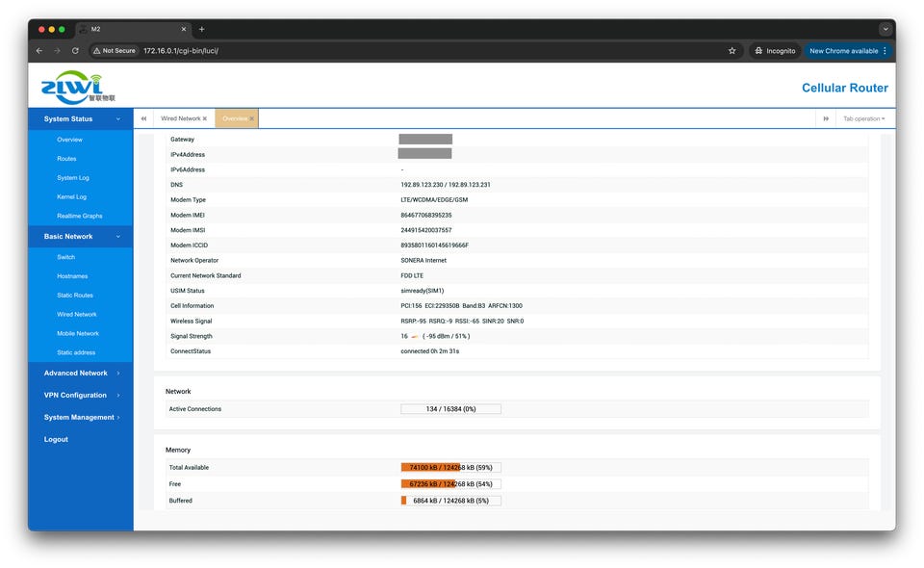Click the simready(SIM1) status text
Screen dimensions: 924x568
[x=423, y=291]
